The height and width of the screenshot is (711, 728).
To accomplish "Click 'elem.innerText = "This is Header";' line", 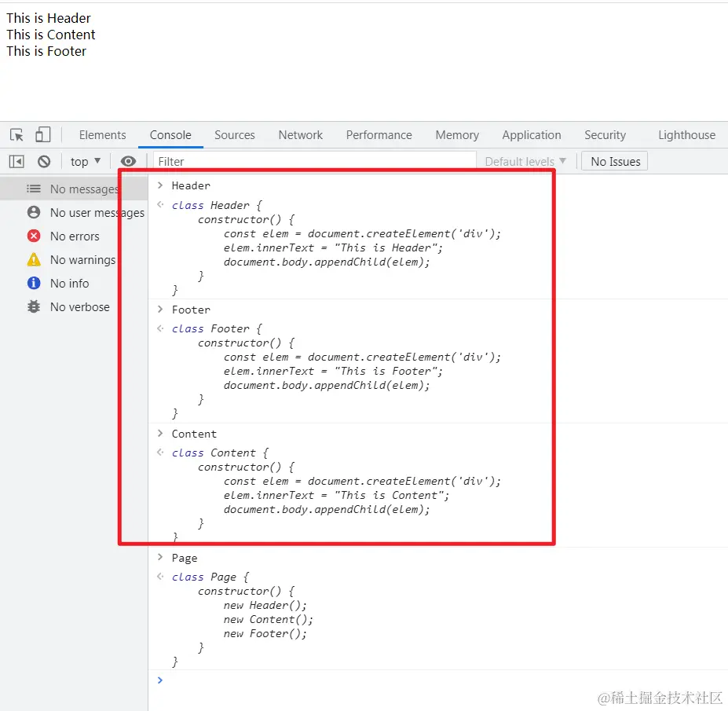I will pyautogui.click(x=333, y=247).
